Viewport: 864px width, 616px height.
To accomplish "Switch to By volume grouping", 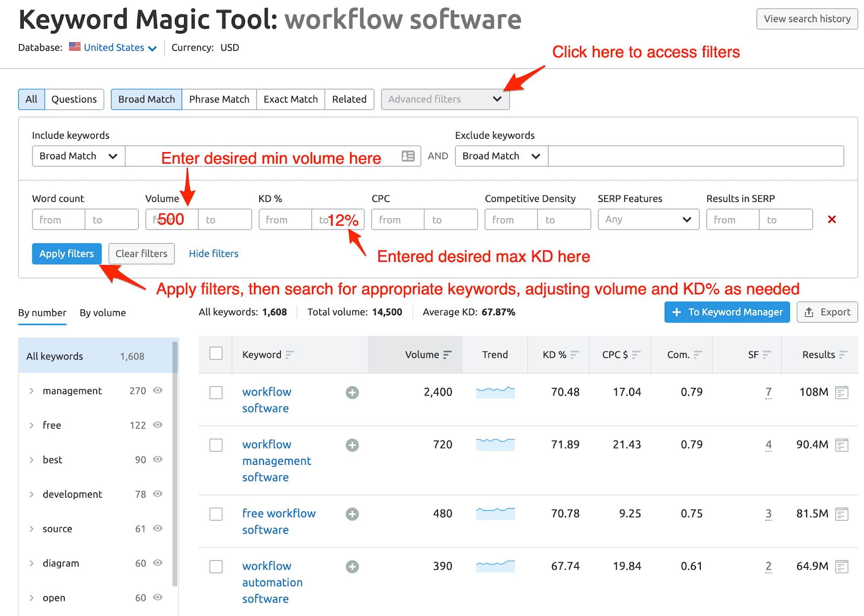I will 103,313.
